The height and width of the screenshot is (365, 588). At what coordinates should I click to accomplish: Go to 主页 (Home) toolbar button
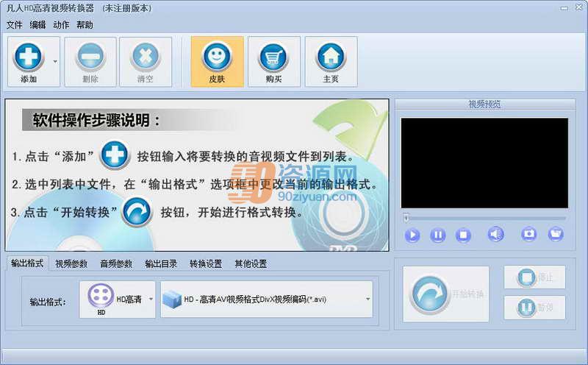(x=331, y=62)
